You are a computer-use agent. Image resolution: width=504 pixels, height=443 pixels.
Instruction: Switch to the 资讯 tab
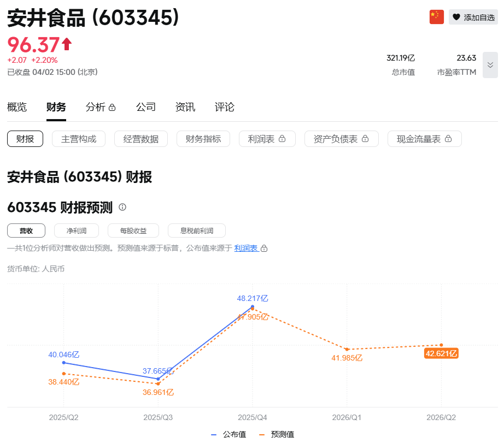pyautogui.click(x=185, y=107)
